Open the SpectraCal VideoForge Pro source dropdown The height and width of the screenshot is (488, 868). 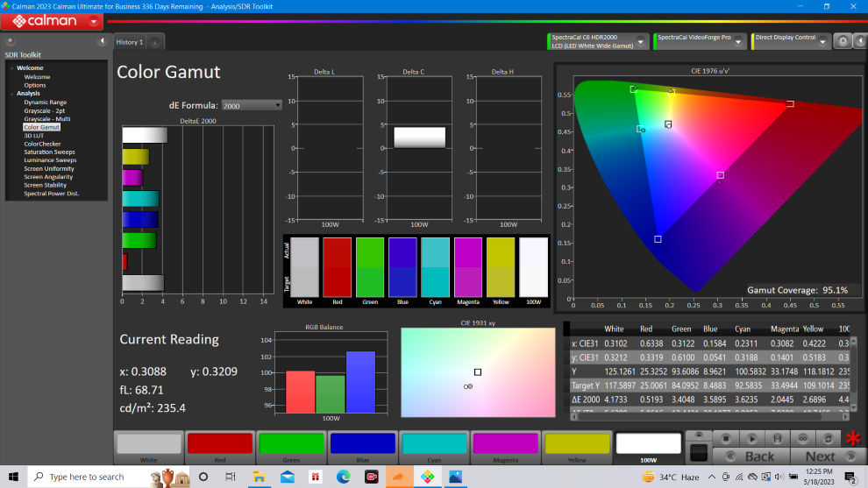pyautogui.click(x=738, y=41)
